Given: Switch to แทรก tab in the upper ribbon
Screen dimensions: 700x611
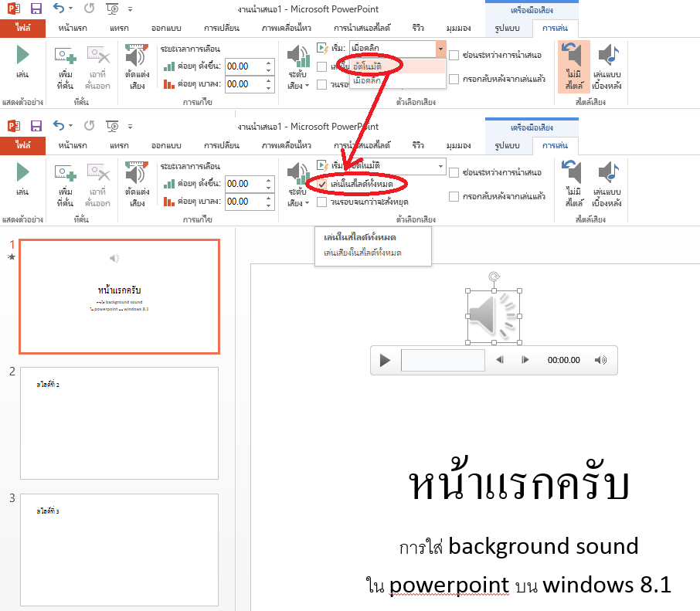Looking at the screenshot, I should click(119, 28).
